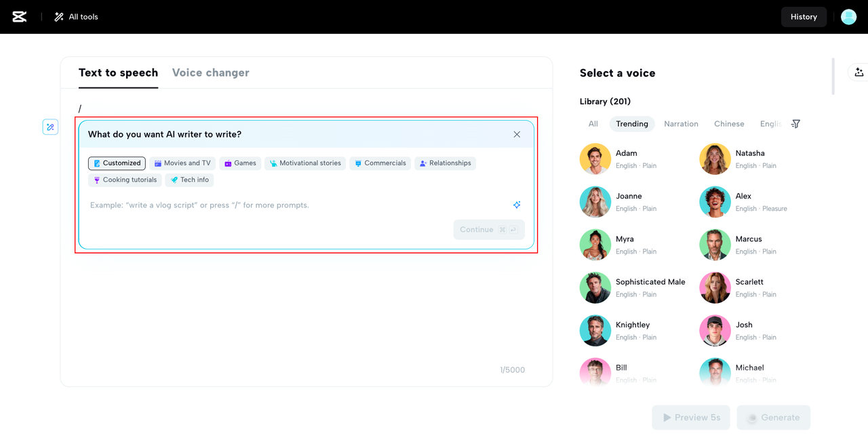
Task: Click the CapCut logo in the top bar
Action: click(x=19, y=16)
